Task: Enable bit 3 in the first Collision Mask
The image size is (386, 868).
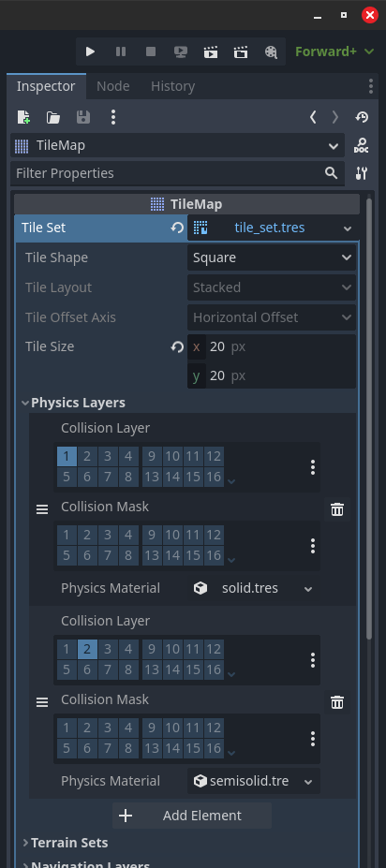Action: (x=108, y=535)
